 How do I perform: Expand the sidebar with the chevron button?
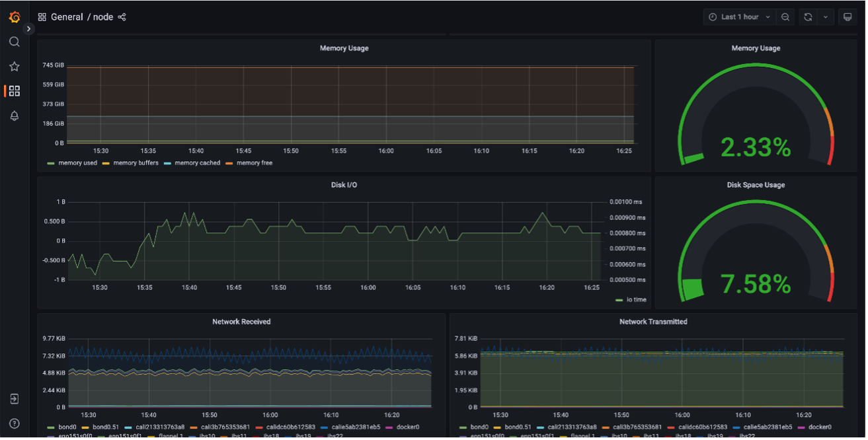pos(28,29)
